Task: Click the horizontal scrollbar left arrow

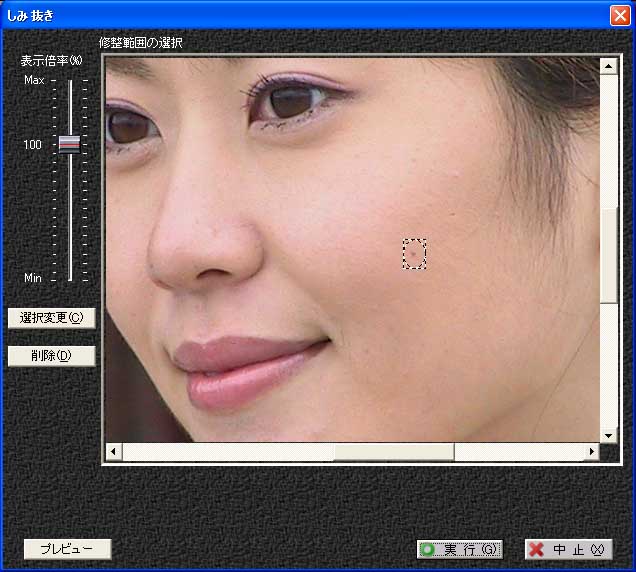Action: pyautogui.click(x=112, y=452)
